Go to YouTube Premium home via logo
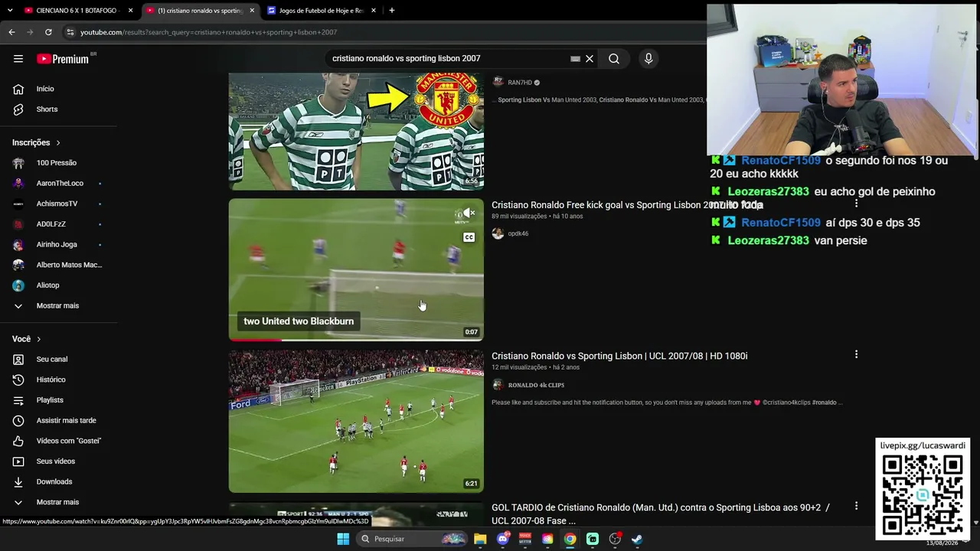This screenshot has width=980, height=551. tap(63, 59)
